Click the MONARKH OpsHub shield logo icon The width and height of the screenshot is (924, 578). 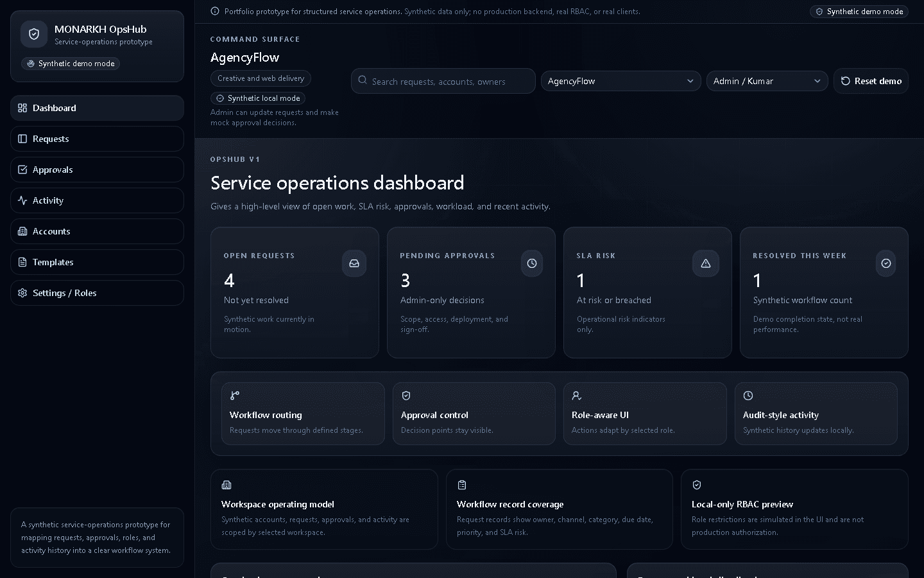(34, 35)
